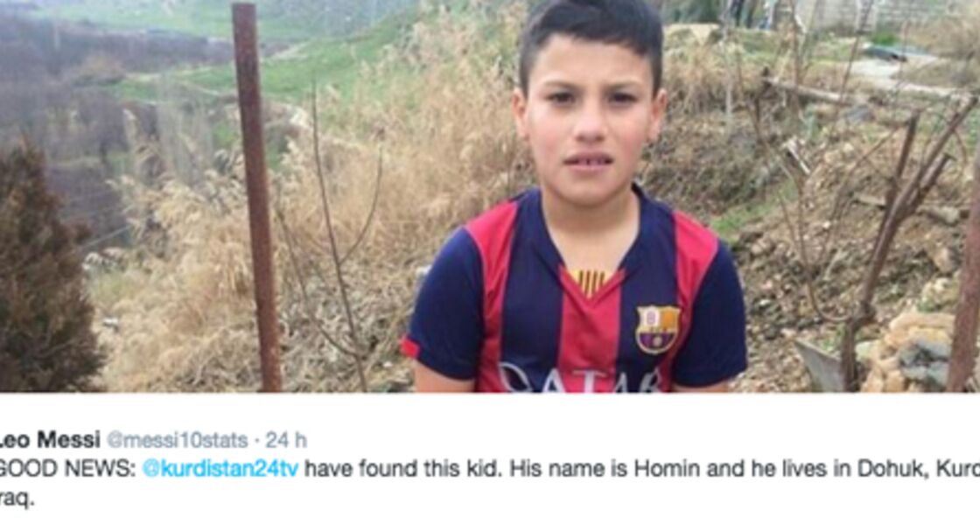This screenshot has height=525, width=980.
Task: Click the Qatar sponsor text on the shirt
Action: tap(581, 379)
